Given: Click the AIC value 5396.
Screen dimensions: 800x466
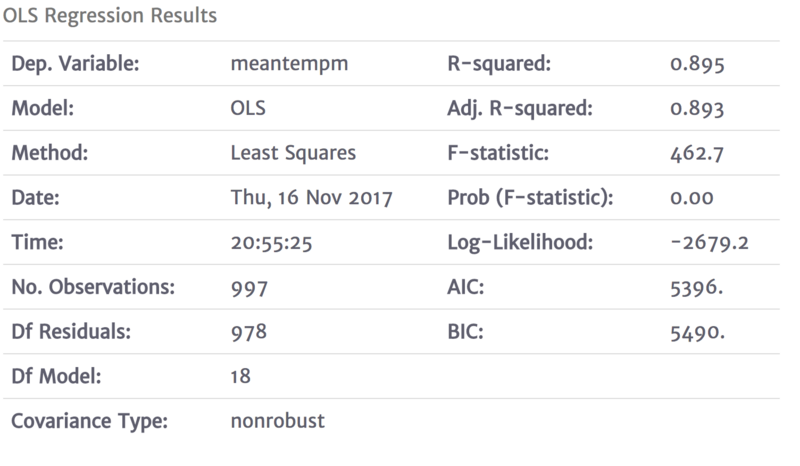Looking at the screenshot, I should coord(695,288).
